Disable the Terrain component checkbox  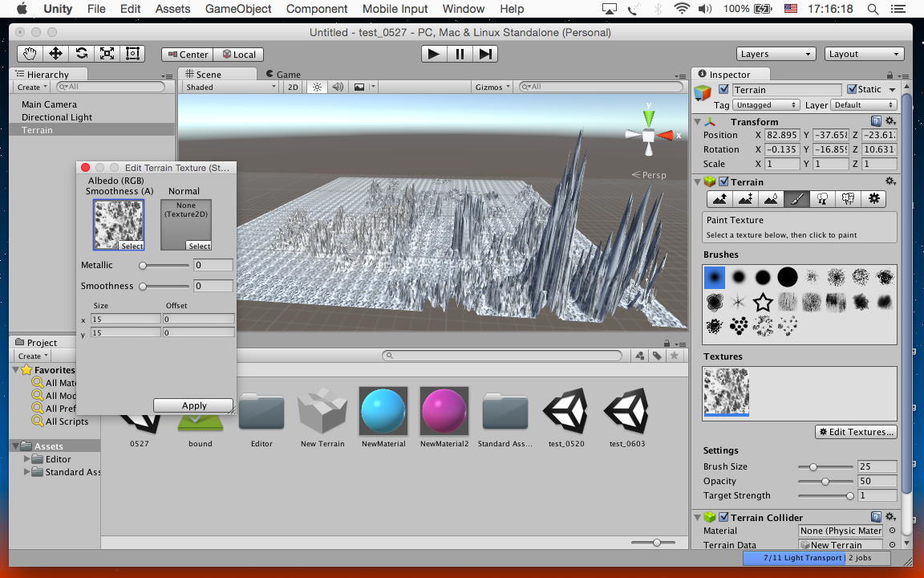click(723, 182)
